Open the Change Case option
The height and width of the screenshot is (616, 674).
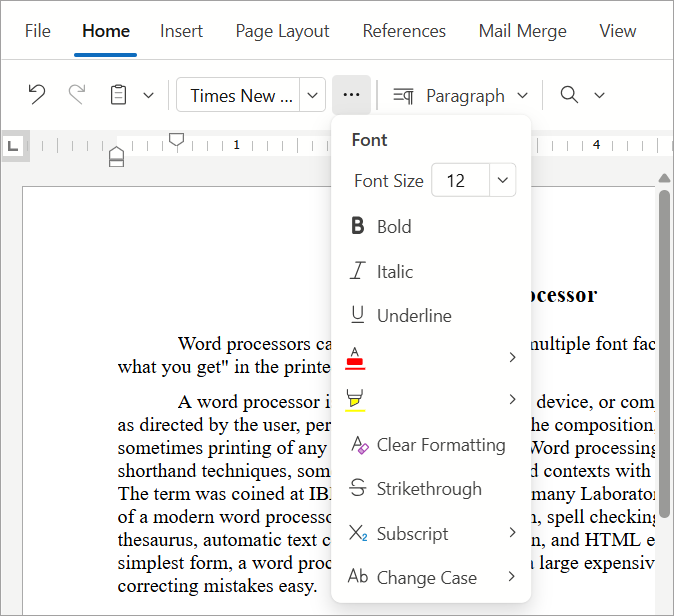pos(413,577)
